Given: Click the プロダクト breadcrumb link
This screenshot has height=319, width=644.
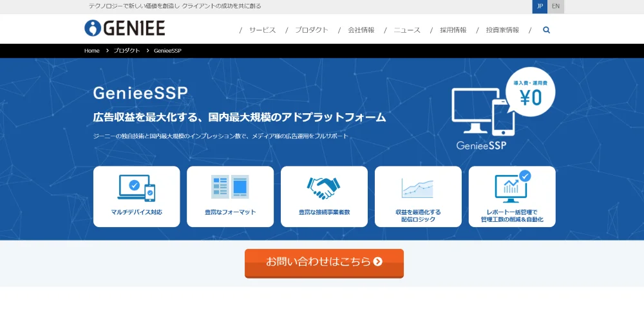Looking at the screenshot, I should tap(126, 51).
